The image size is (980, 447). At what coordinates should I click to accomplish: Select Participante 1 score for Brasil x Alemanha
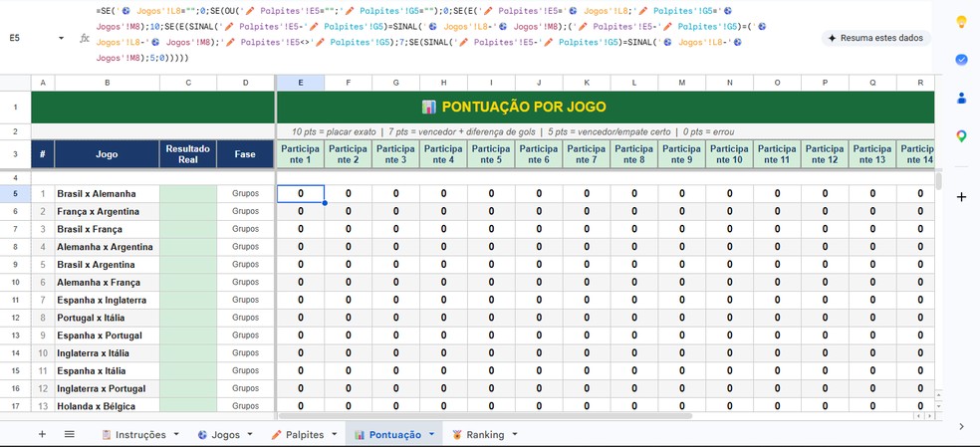click(301, 194)
